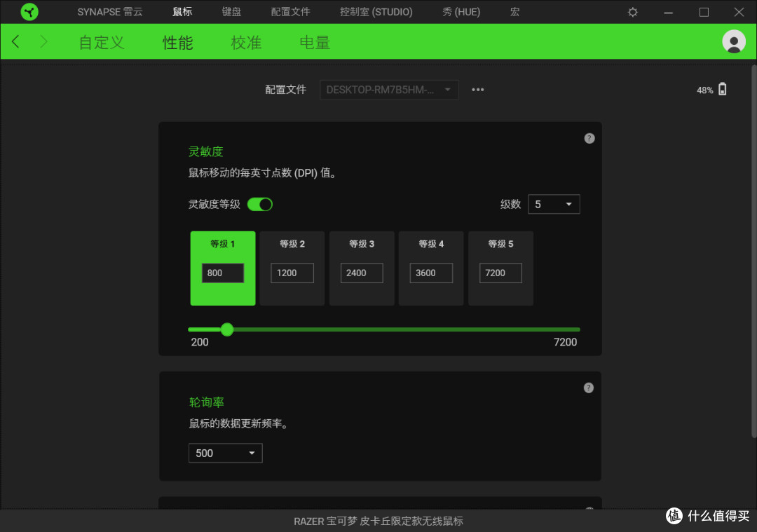
Task: Select the 等级 2 stage card
Action: pos(292,268)
